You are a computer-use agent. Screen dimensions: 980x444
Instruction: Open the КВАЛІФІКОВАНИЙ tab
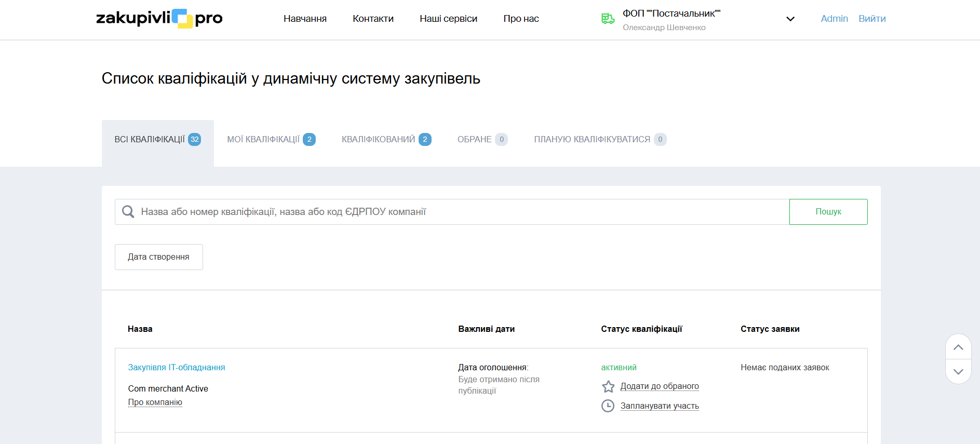[386, 139]
